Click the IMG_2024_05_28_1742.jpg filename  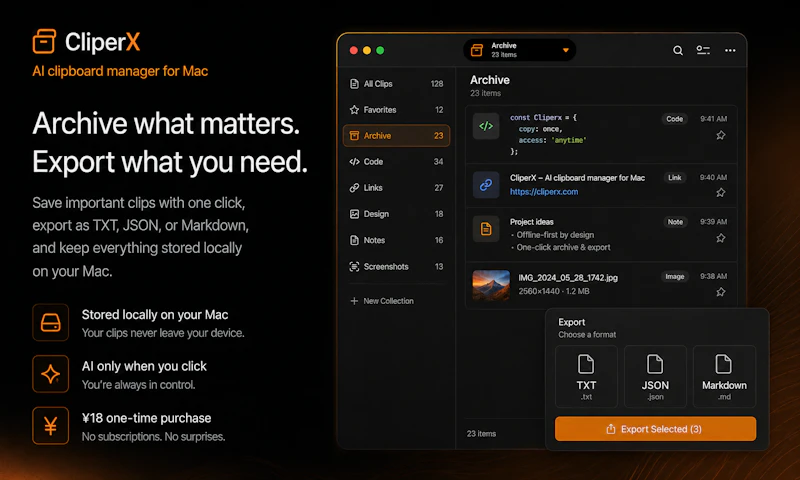(x=568, y=277)
